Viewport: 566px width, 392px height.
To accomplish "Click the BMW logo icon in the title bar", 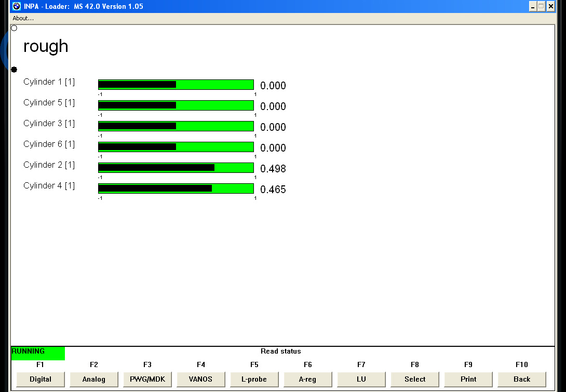I will click(x=16, y=6).
